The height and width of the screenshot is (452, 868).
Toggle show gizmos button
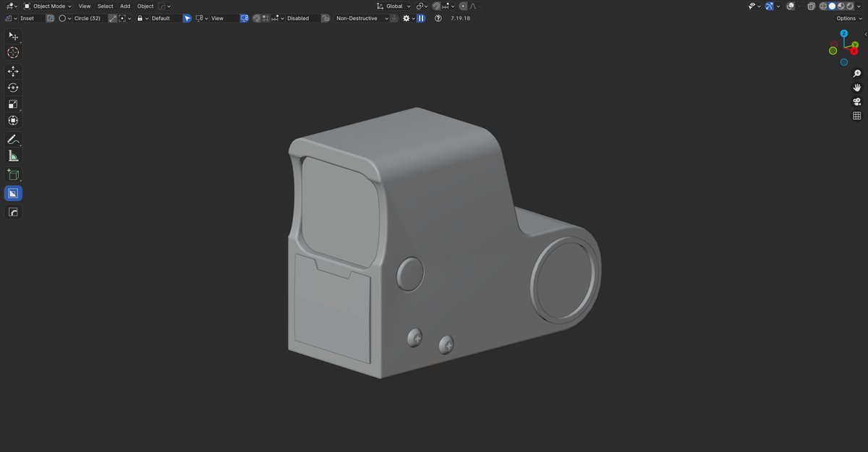pyautogui.click(x=769, y=6)
